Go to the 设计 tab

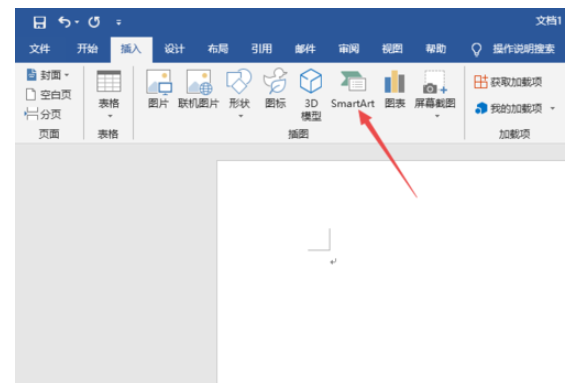(174, 49)
